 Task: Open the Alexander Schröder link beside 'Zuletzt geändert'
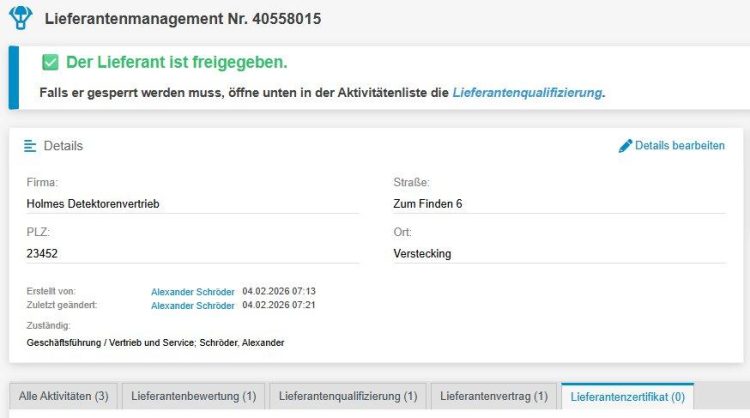[193, 305]
